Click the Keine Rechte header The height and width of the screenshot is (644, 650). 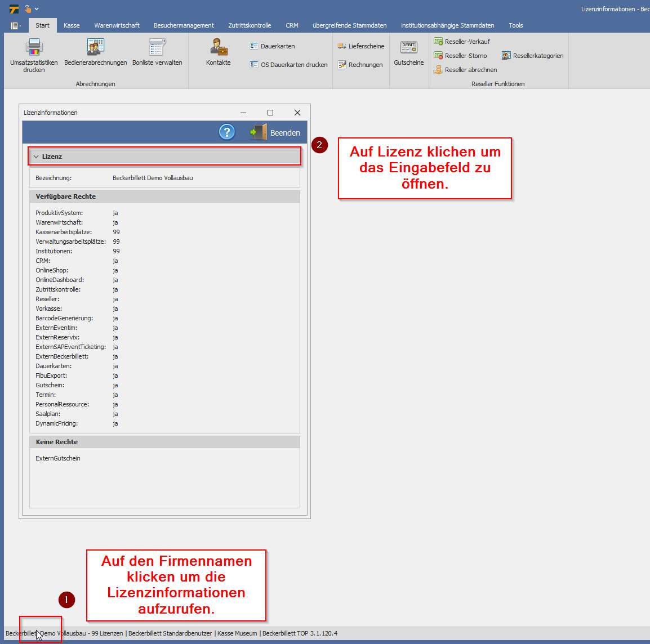pos(164,442)
